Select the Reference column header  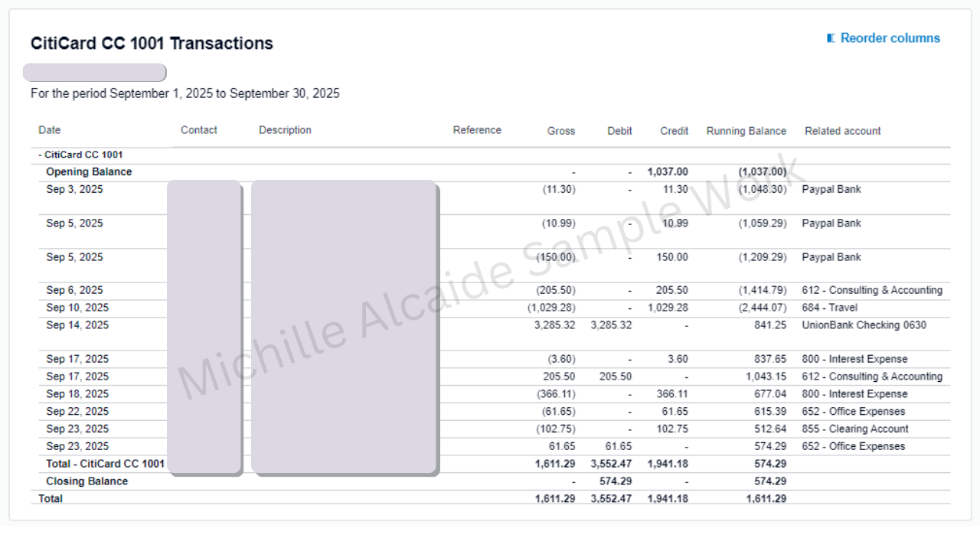tap(477, 130)
